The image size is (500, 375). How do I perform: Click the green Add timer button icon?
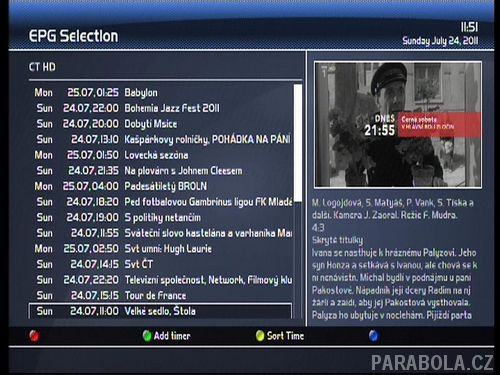(147, 336)
